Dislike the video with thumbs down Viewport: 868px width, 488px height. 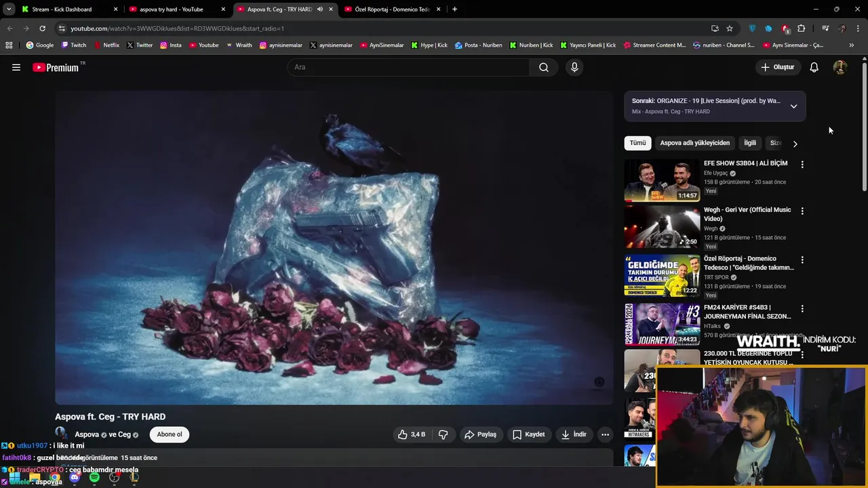[x=443, y=434]
